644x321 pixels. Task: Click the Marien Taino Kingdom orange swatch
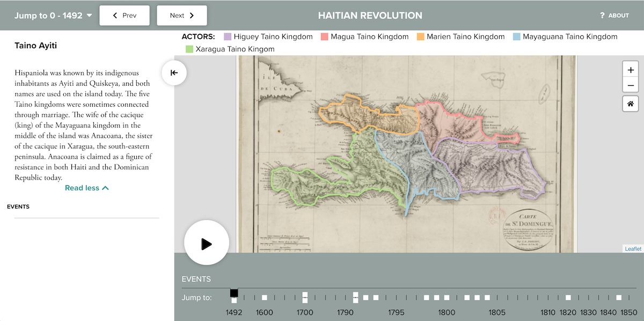[x=421, y=36]
